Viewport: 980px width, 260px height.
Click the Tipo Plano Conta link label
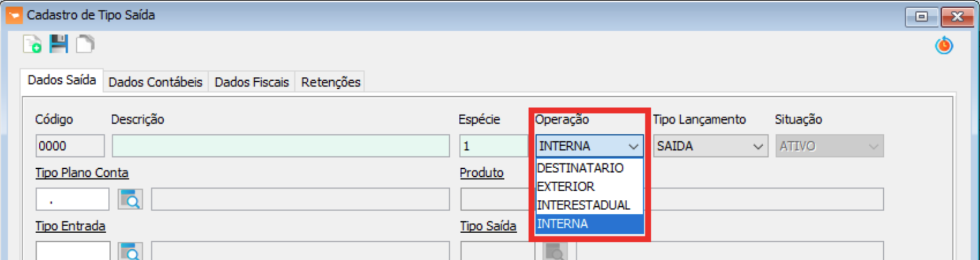[x=82, y=172]
